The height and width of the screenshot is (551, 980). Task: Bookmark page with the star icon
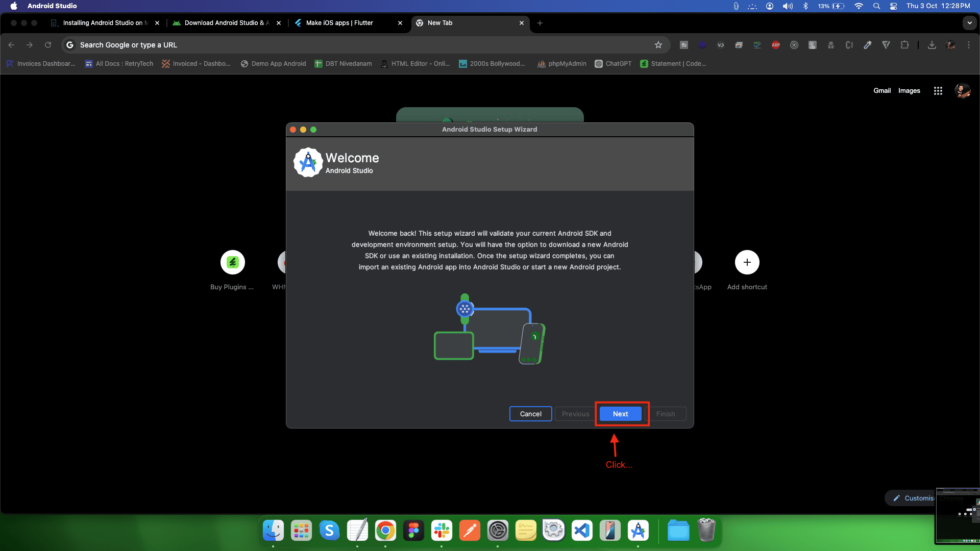pos(658,45)
